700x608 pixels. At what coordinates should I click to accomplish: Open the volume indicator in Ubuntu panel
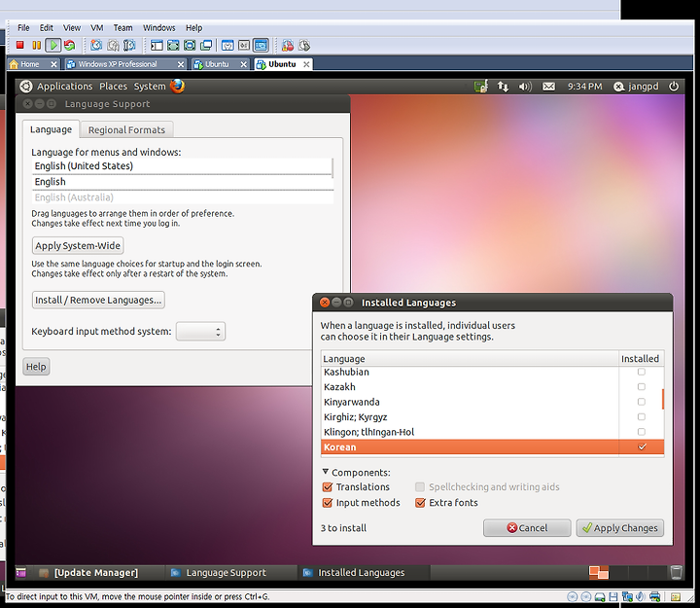pyautogui.click(x=525, y=87)
